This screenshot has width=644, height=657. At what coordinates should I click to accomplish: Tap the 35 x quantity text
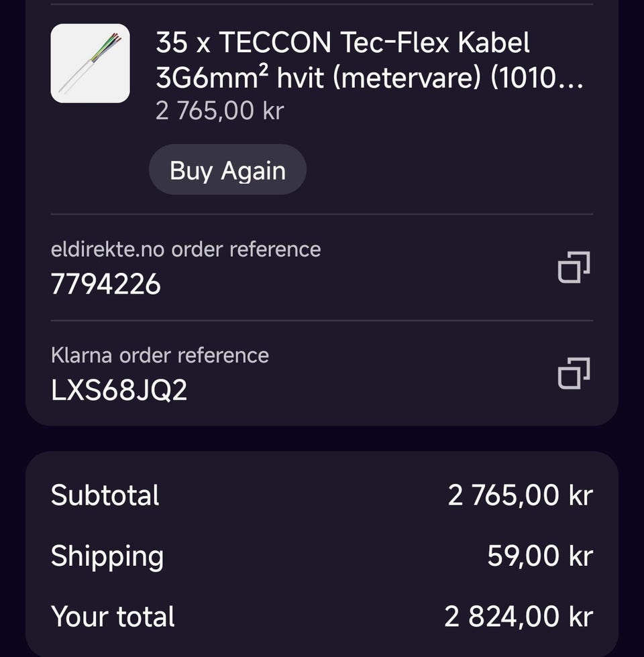[x=183, y=43]
